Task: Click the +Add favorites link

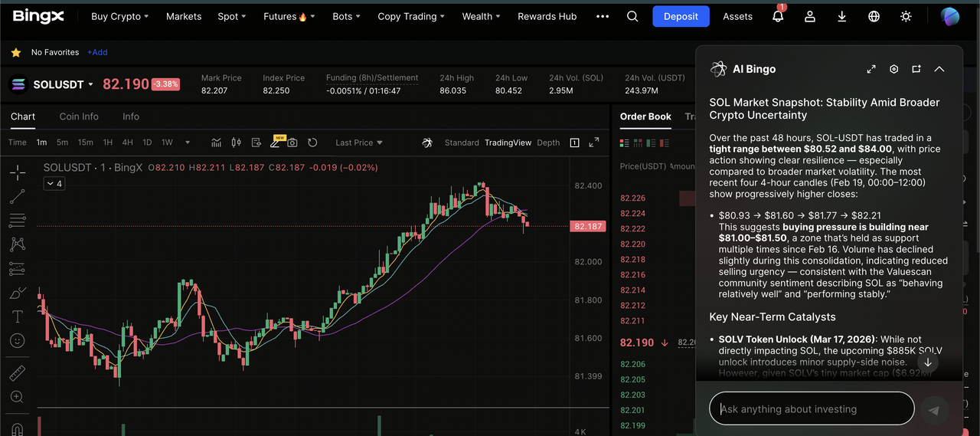Action: pyautogui.click(x=97, y=53)
